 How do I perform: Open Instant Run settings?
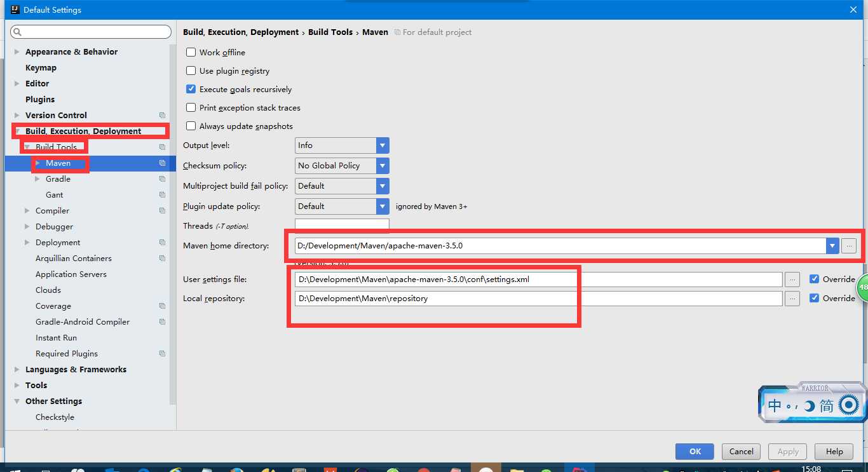[56, 337]
